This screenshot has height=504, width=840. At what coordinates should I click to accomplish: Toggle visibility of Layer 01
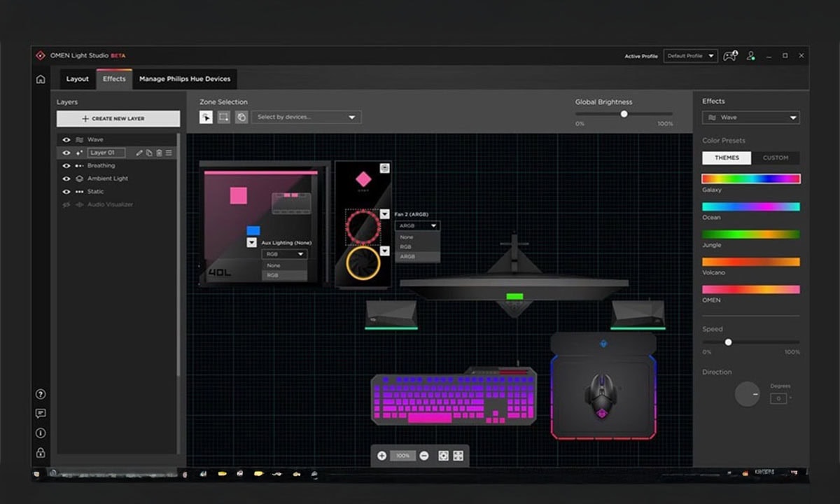[66, 153]
